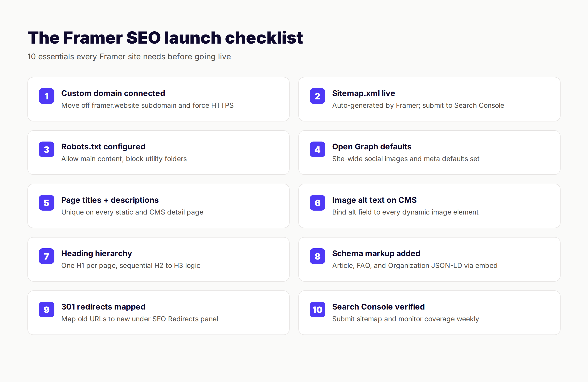Select the 'Schema markup added' heading
The width and height of the screenshot is (588, 382).
coord(376,253)
